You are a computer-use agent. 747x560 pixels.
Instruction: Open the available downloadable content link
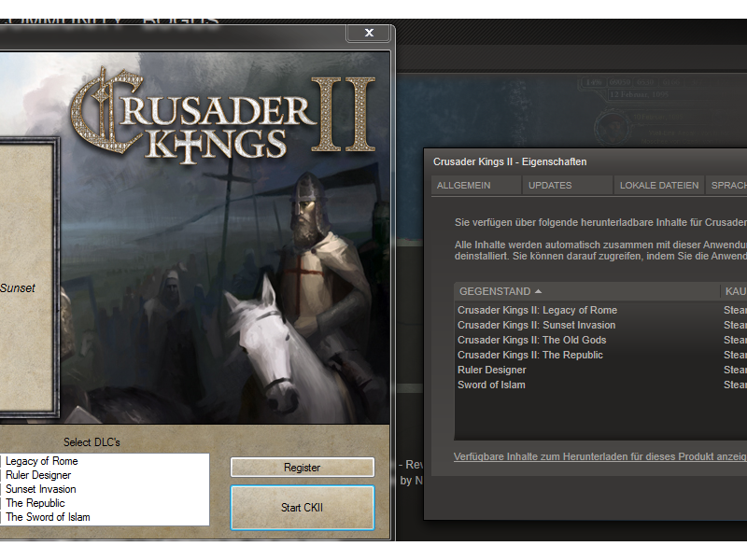(x=599, y=456)
